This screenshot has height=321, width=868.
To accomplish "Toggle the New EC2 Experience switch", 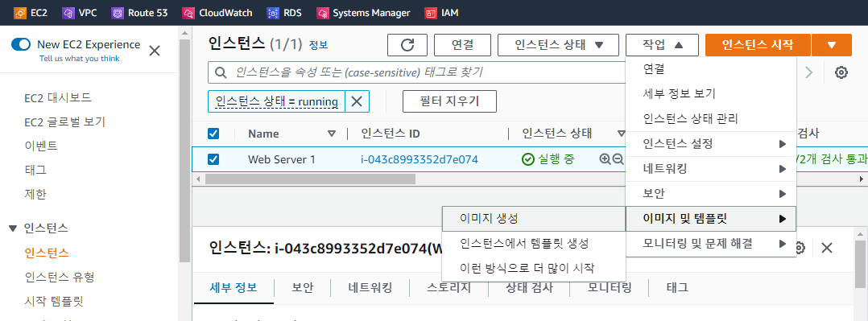I will click(x=21, y=44).
